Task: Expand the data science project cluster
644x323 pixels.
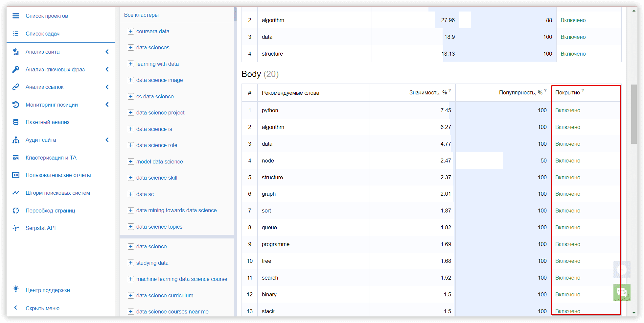Action: 131,112
